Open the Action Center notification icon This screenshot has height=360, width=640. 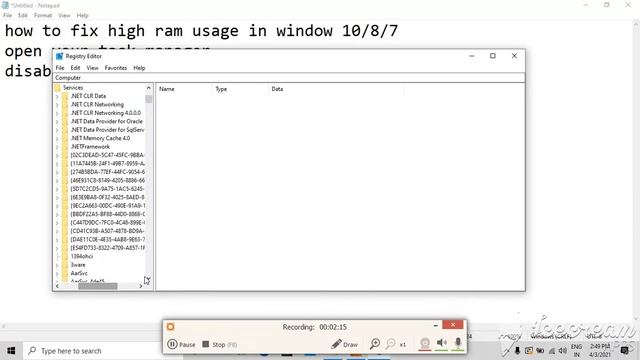click(624, 351)
